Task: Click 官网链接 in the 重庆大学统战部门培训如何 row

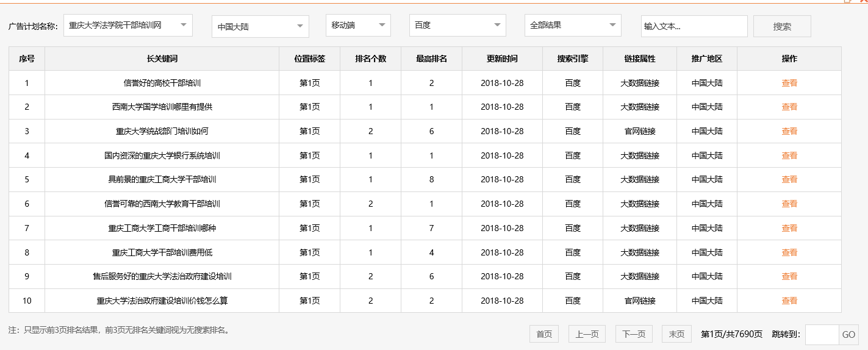Action: click(x=640, y=131)
